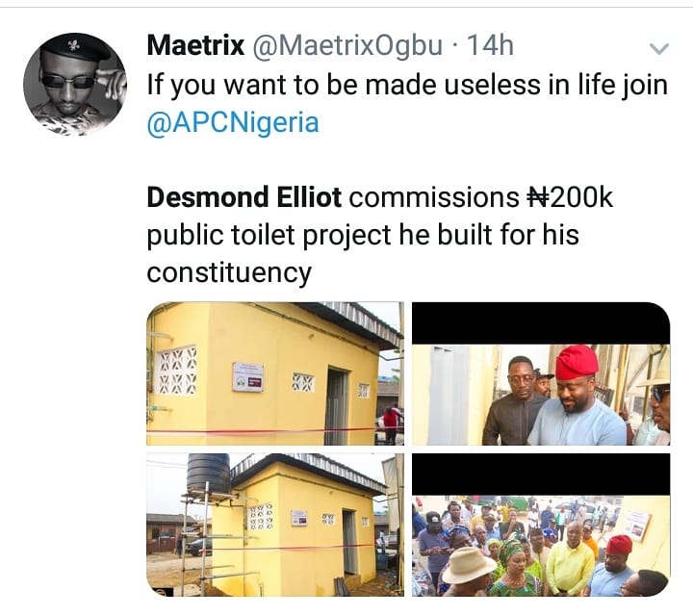Viewport: 693px width, 616px height.
Task: Open Maetrix's profile picture
Action: point(75,84)
